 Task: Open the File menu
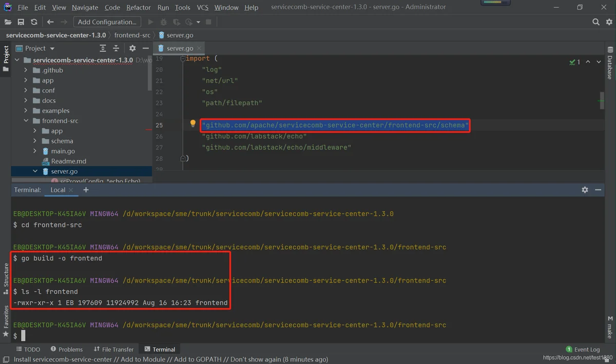[x=23, y=7]
